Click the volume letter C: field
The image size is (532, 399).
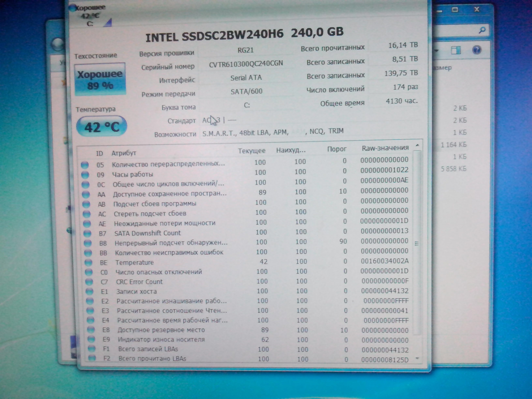point(247,105)
